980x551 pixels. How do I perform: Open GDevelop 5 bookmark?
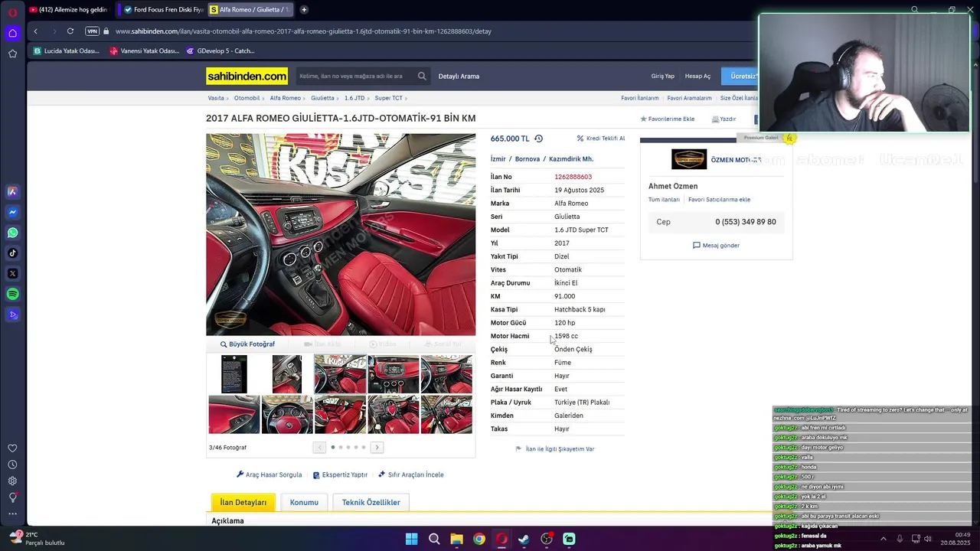coord(220,51)
